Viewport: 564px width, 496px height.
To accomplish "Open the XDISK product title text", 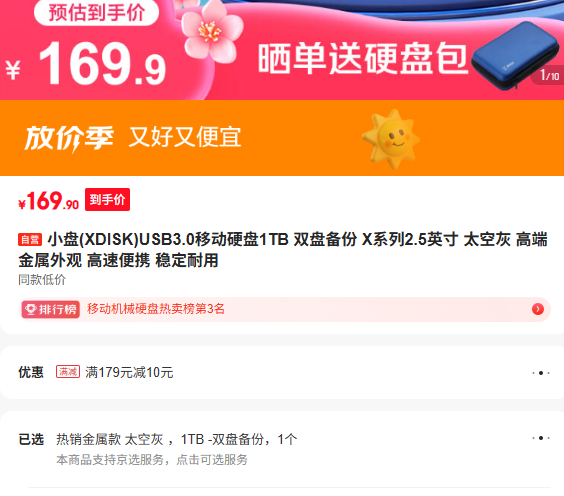I will pyautogui.click(x=283, y=250).
